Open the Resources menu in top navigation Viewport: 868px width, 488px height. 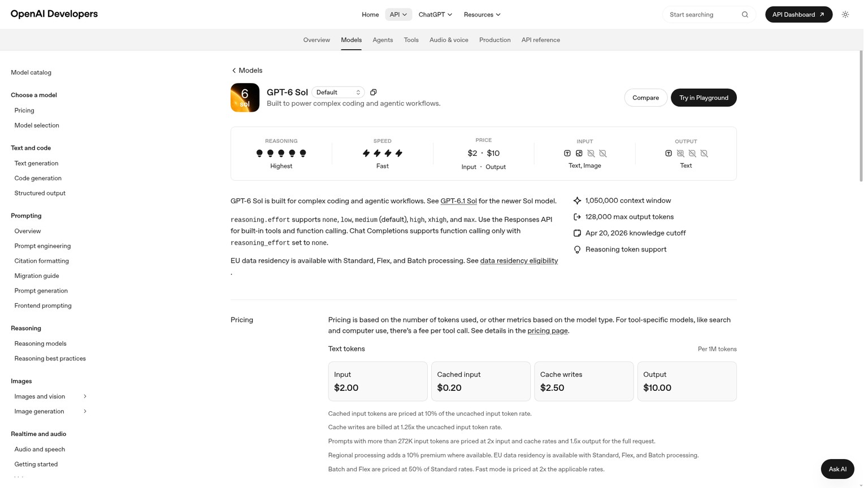[482, 15]
